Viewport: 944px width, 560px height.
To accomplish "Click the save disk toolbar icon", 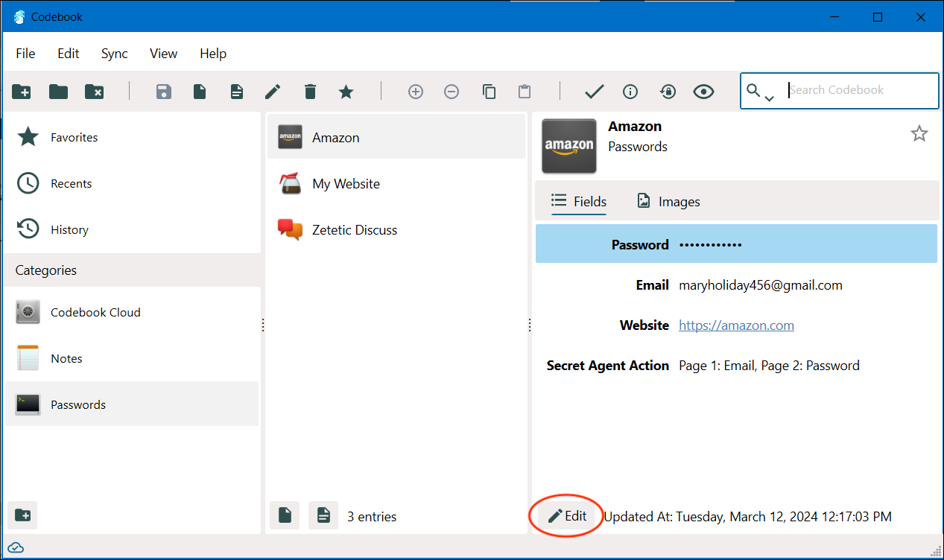I will pyautogui.click(x=164, y=92).
